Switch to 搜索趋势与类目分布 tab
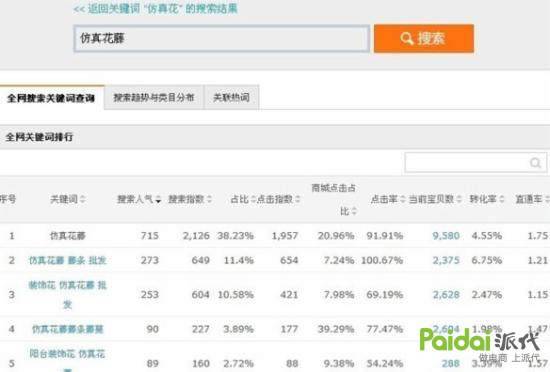Screen dimensions: 550x372 pyautogui.click(x=154, y=97)
